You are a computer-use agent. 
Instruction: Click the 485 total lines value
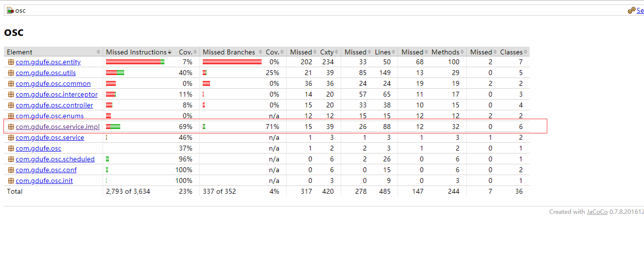[384, 192]
